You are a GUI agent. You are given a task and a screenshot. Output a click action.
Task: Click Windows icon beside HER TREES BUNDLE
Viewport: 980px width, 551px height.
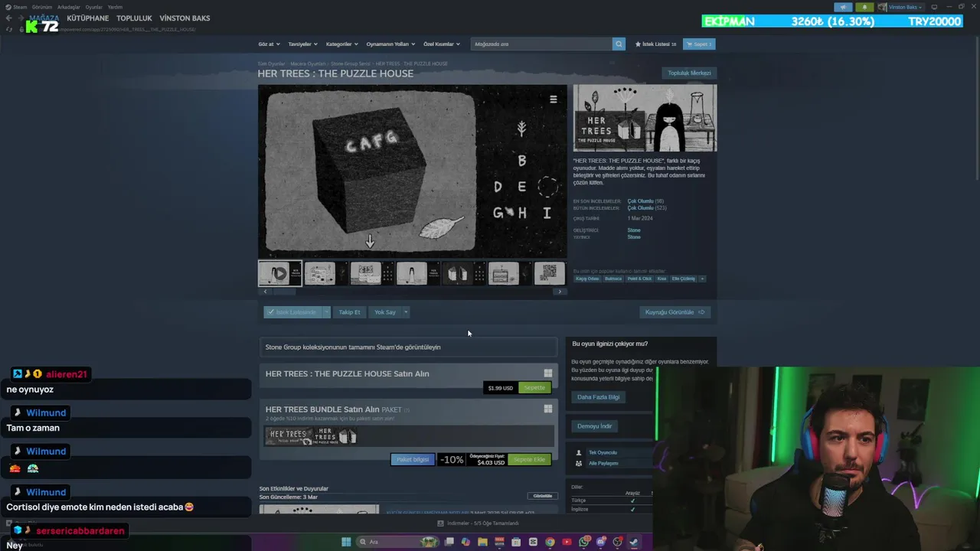547,409
